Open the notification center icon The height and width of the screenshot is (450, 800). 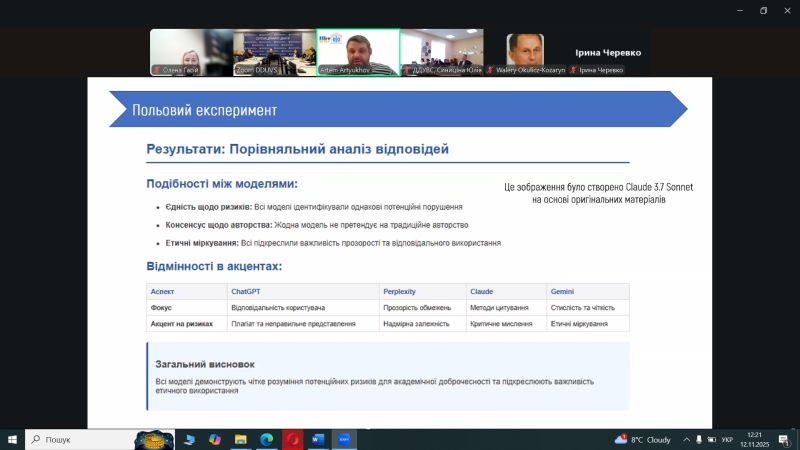pos(785,439)
